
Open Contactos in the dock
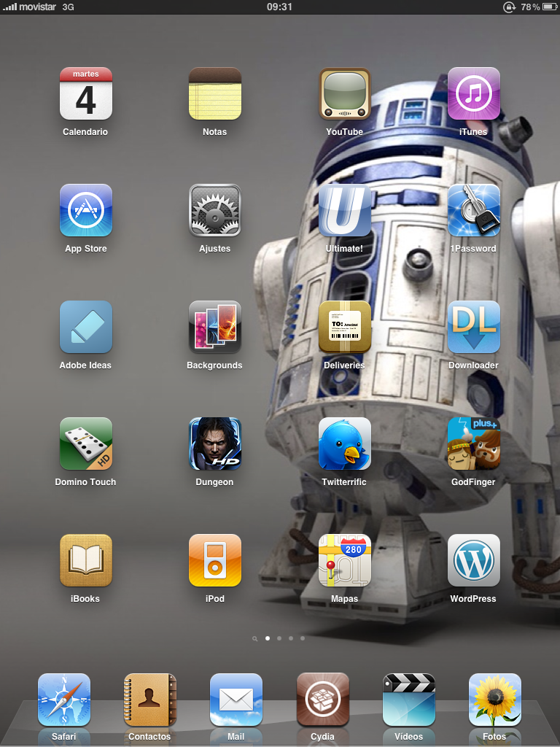[x=150, y=700]
